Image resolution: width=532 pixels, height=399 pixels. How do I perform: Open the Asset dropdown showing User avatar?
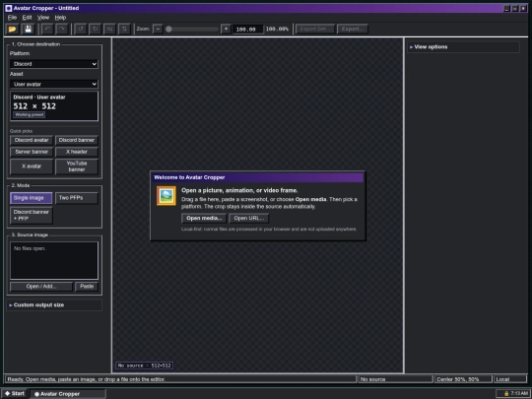pos(54,84)
